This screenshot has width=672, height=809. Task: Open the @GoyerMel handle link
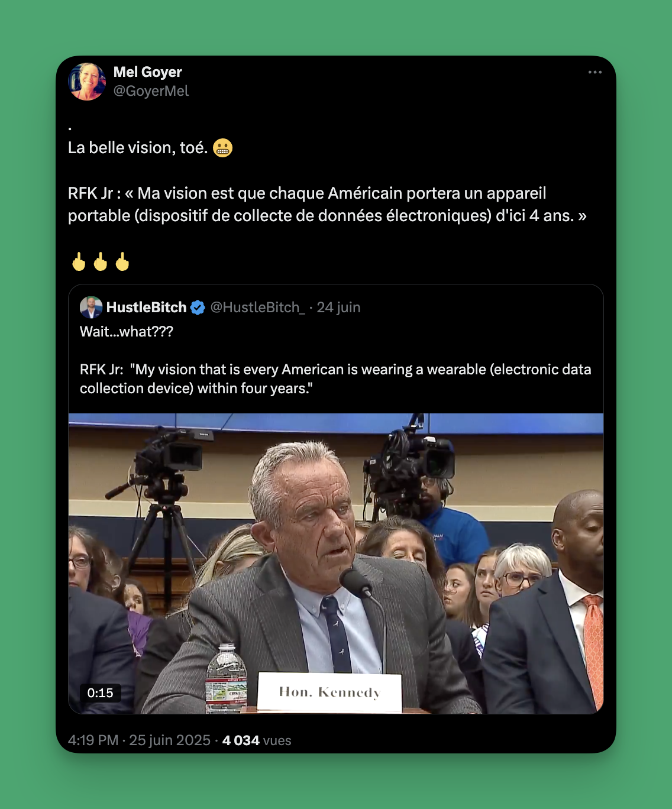[x=151, y=91]
